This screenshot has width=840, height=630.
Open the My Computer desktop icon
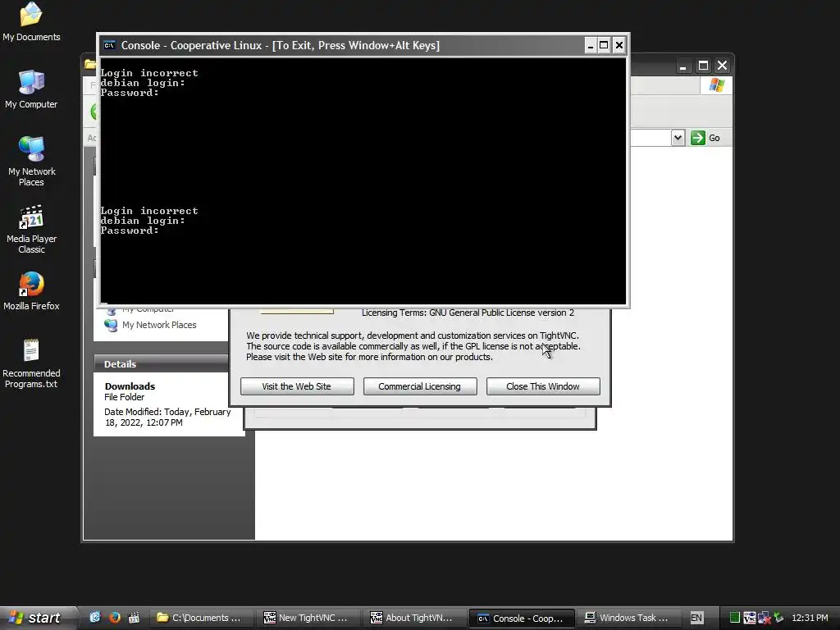click(x=31, y=89)
